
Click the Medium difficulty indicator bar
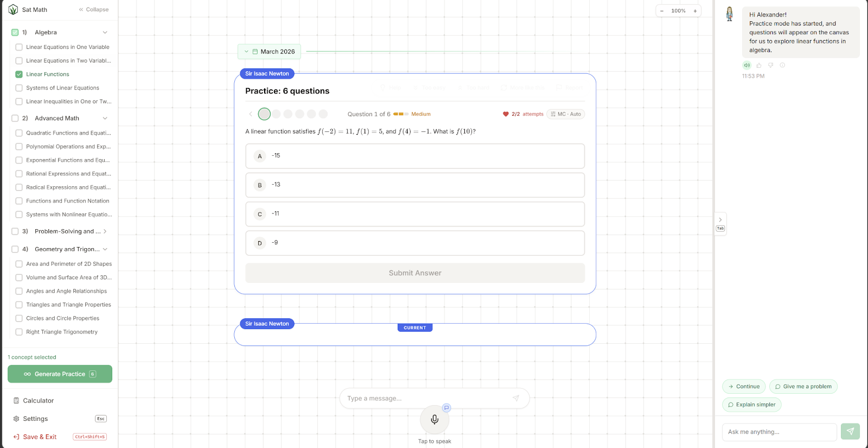(x=401, y=114)
